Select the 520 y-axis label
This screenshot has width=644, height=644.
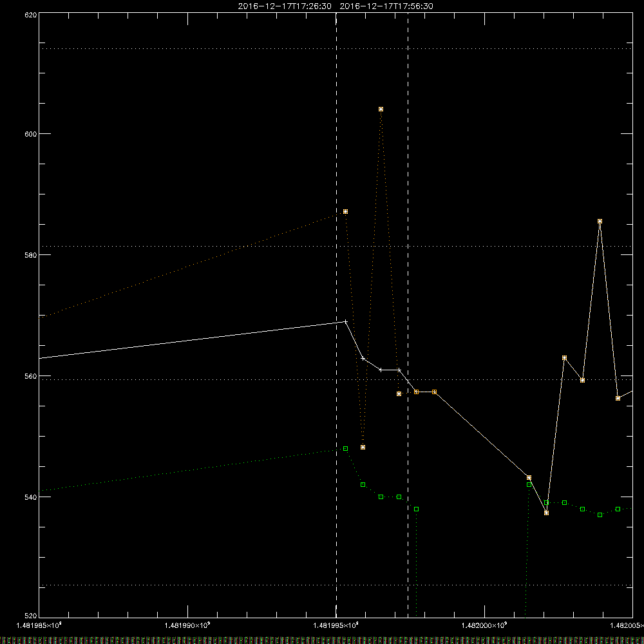pos(31,616)
